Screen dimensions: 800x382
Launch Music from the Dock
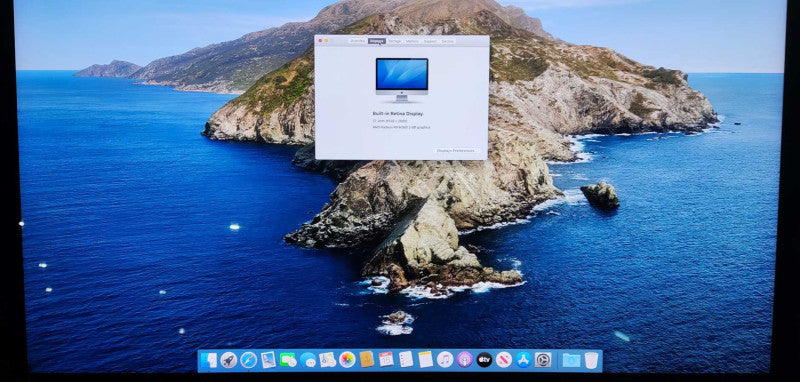[x=445, y=360]
